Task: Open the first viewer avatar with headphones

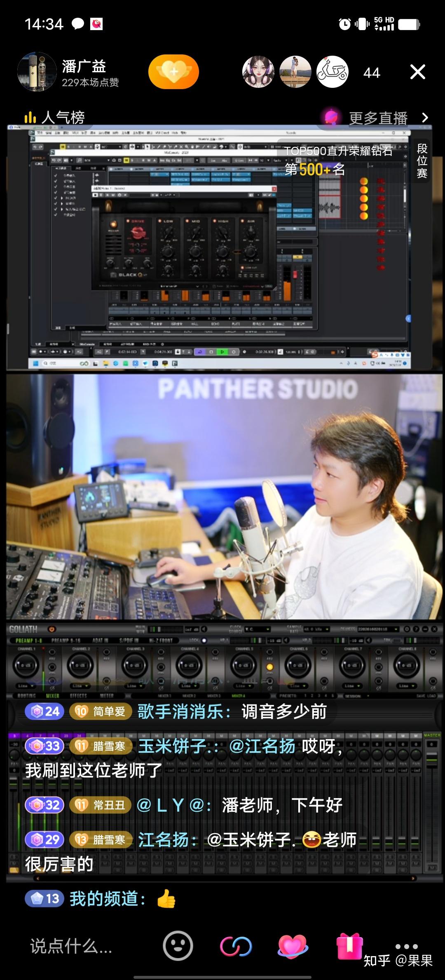Action: [258, 72]
